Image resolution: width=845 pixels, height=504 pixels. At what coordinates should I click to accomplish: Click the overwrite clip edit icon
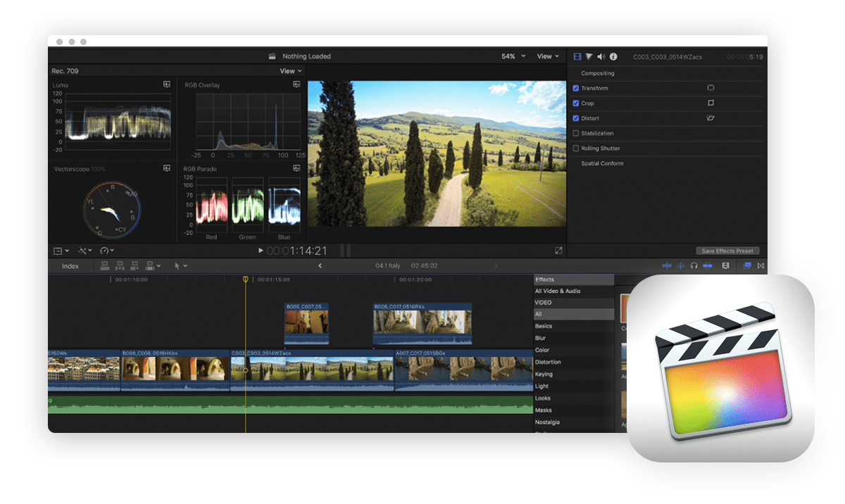pyautogui.click(x=150, y=265)
